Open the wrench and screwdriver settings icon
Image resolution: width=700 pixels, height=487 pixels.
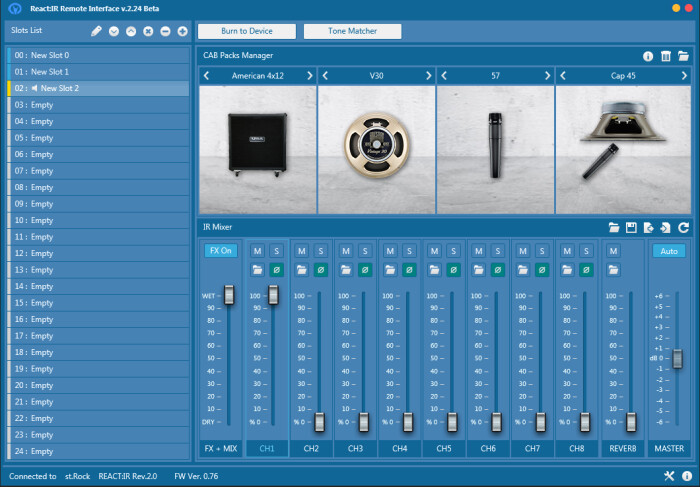pos(668,476)
